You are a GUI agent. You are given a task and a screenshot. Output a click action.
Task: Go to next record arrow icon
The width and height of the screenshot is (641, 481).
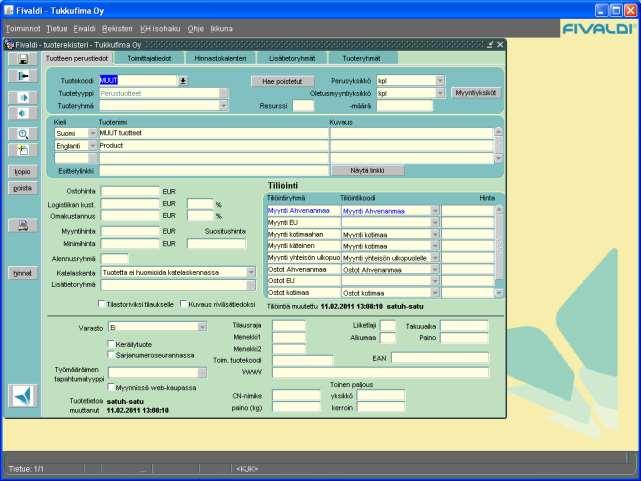(x=23, y=98)
